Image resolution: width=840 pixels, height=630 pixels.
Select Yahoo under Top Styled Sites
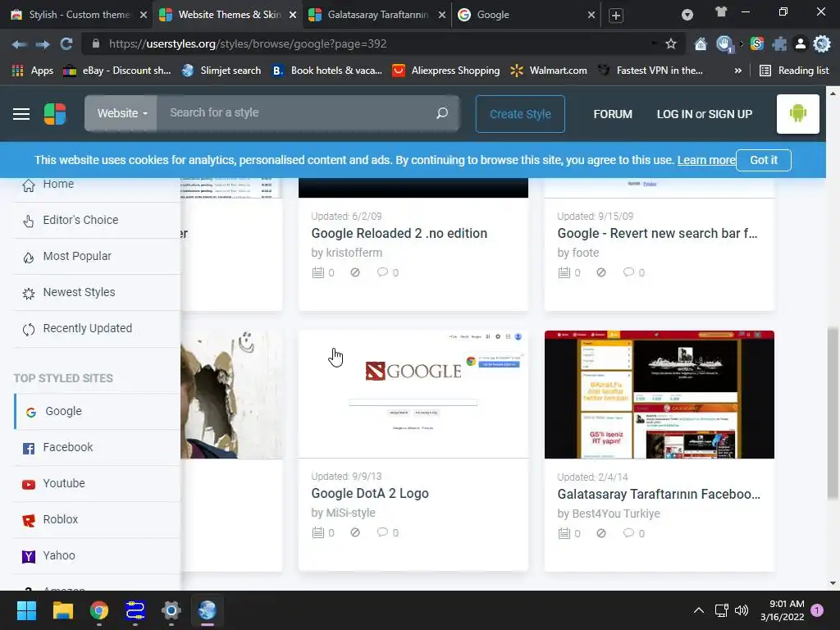(97, 555)
